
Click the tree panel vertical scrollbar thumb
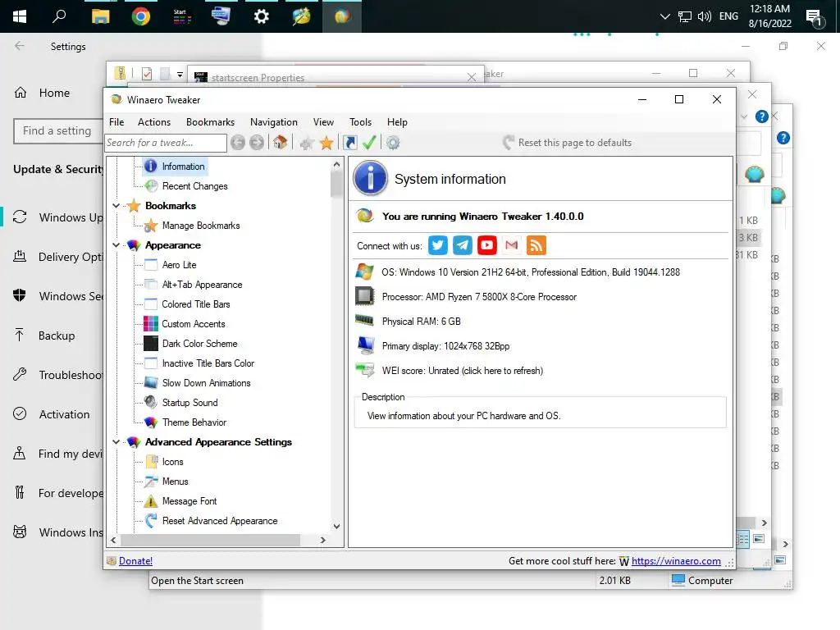coord(336,185)
